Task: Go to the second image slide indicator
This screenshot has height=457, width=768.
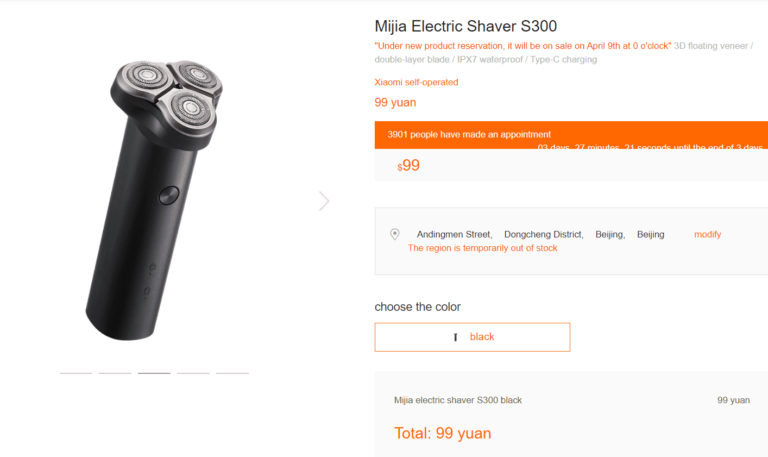Action: pyautogui.click(x=115, y=373)
